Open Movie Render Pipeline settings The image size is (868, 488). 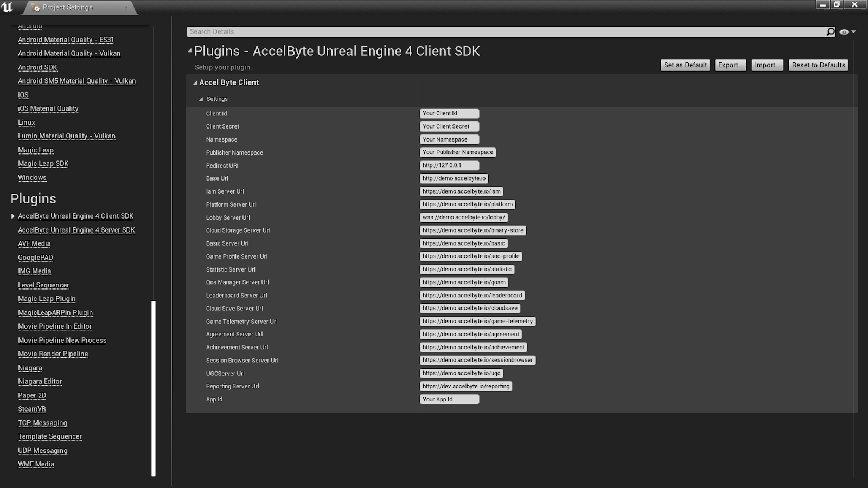53,354
